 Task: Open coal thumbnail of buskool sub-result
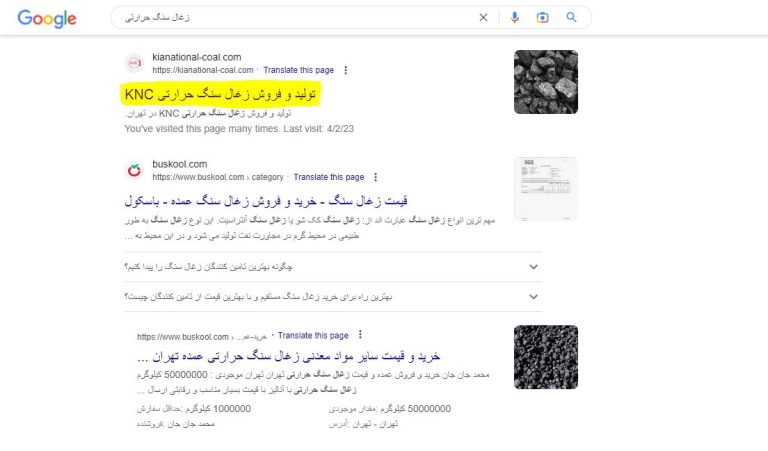point(546,357)
